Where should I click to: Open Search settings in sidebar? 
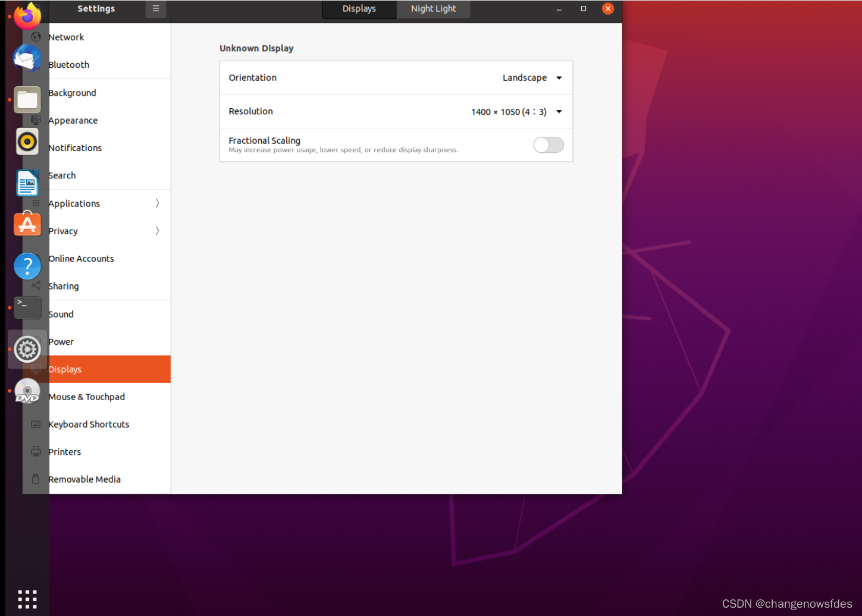pyautogui.click(x=96, y=175)
